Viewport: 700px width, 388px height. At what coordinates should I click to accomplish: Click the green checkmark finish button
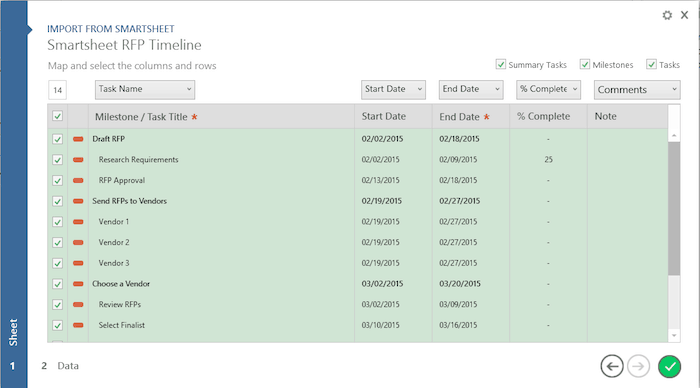pyautogui.click(x=669, y=367)
